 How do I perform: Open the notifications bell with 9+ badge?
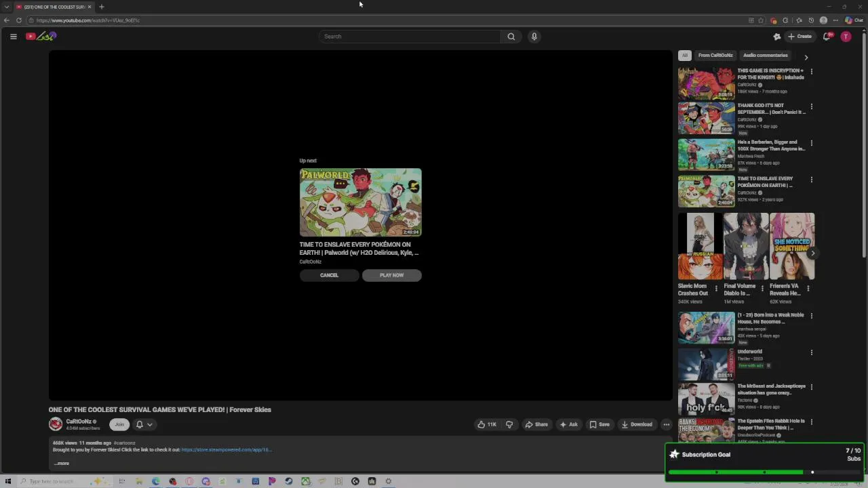click(x=827, y=37)
